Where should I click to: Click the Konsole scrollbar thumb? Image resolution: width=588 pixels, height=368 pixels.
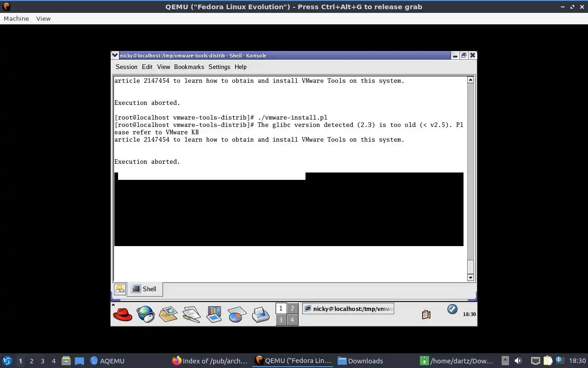pos(470,267)
